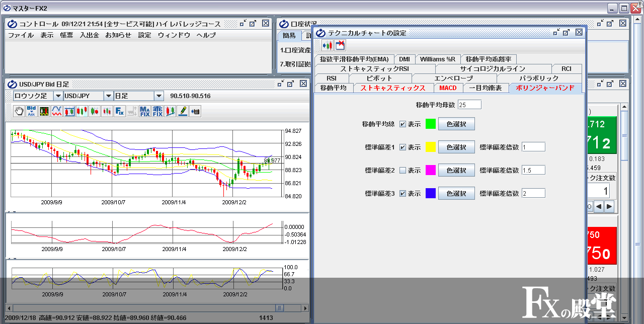This screenshot has height=324, width=644.
Task: Click the yellow 標準偏差1 color swatch
Action: (430, 147)
